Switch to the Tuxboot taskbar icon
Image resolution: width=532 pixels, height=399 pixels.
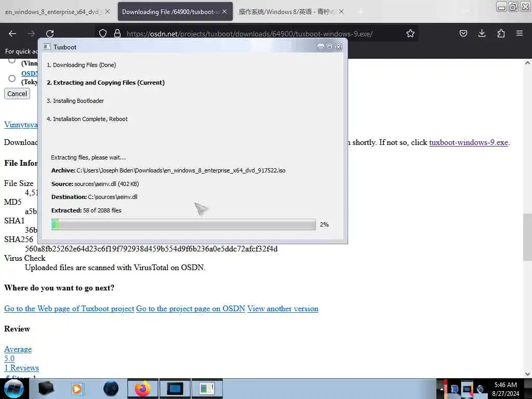[207, 389]
